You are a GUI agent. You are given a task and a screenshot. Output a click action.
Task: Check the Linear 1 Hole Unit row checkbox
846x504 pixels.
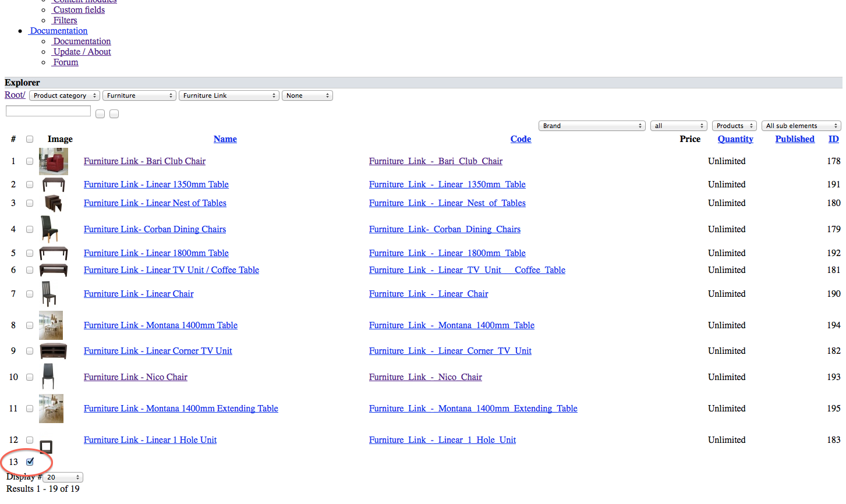click(x=30, y=440)
